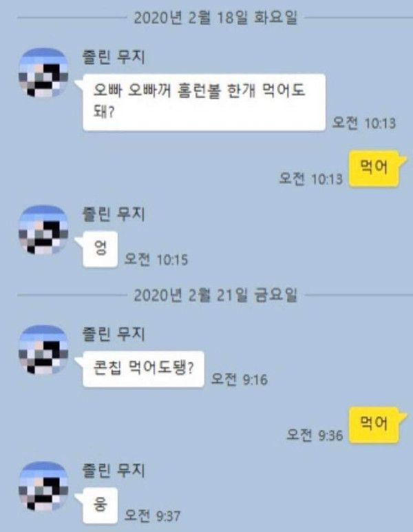Image resolution: width=413 pixels, height=532 pixels.
Task: Click the 오전 10:15 timestamp
Action: [156, 260]
